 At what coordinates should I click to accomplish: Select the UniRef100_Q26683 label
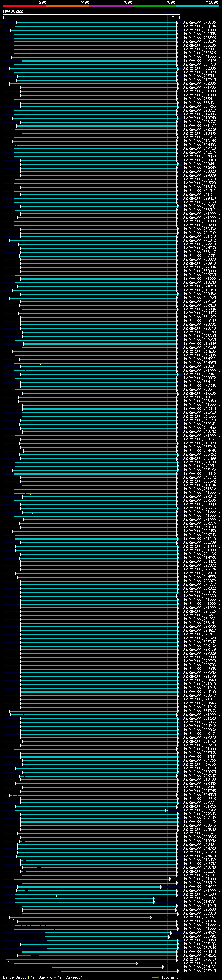click(x=199, y=910)
